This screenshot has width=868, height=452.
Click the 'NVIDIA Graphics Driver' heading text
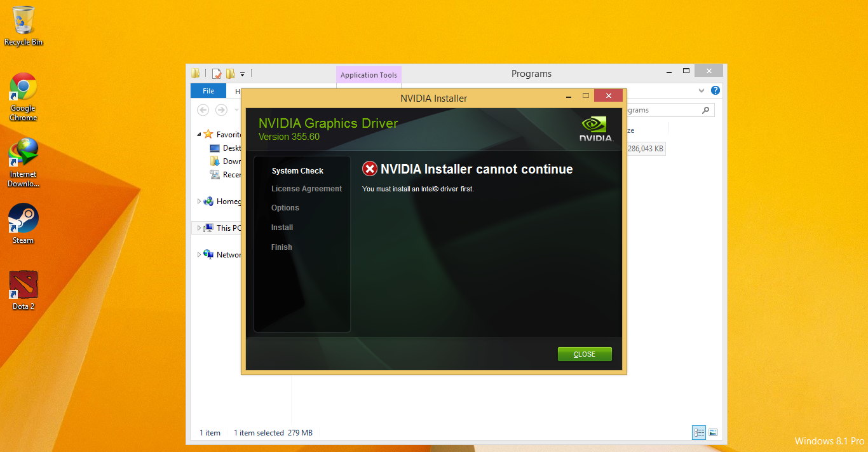tap(328, 123)
